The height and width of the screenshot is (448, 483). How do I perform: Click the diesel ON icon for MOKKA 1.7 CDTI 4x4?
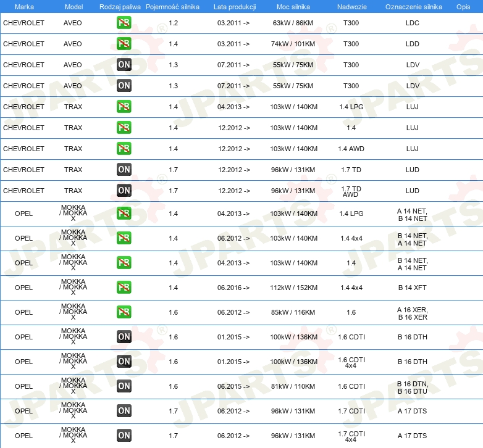pos(124,436)
